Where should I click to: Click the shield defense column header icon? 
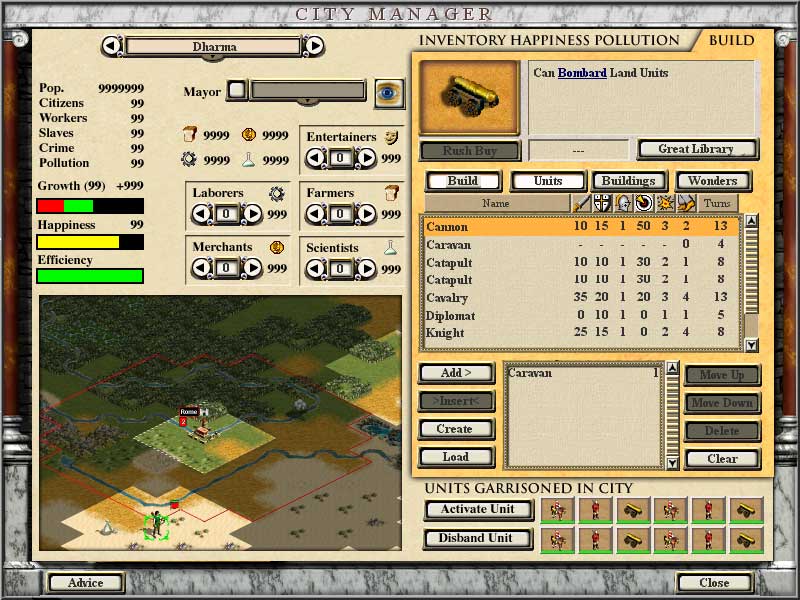[603, 203]
